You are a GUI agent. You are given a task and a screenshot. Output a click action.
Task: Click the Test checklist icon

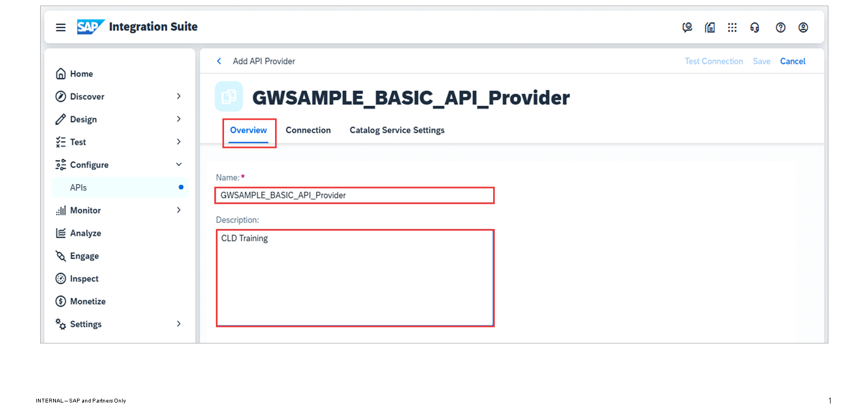click(x=61, y=142)
